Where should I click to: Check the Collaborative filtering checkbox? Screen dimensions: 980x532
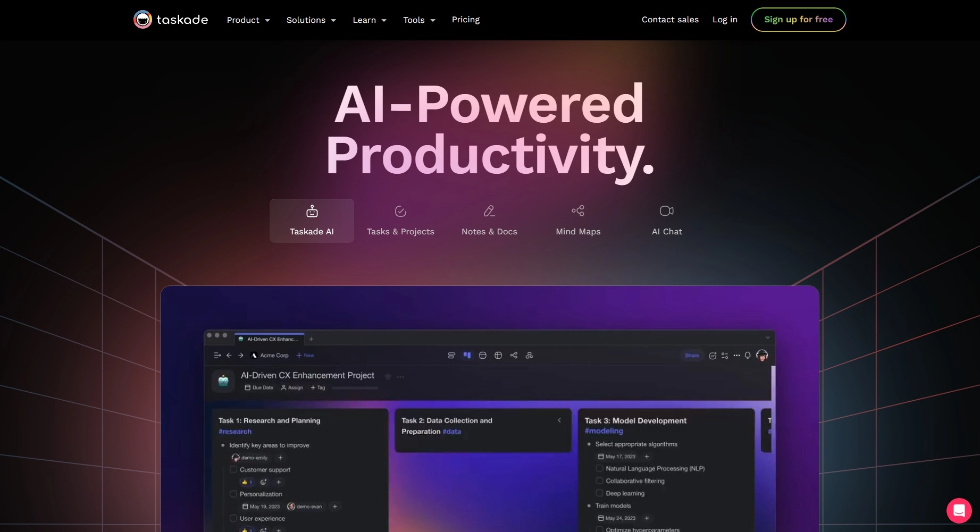(599, 480)
